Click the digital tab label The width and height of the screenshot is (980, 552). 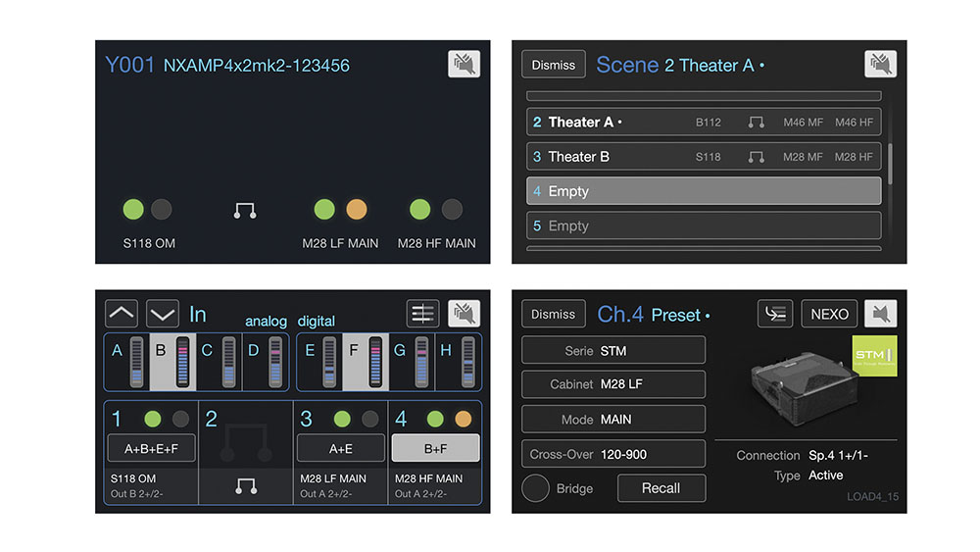pos(317,321)
